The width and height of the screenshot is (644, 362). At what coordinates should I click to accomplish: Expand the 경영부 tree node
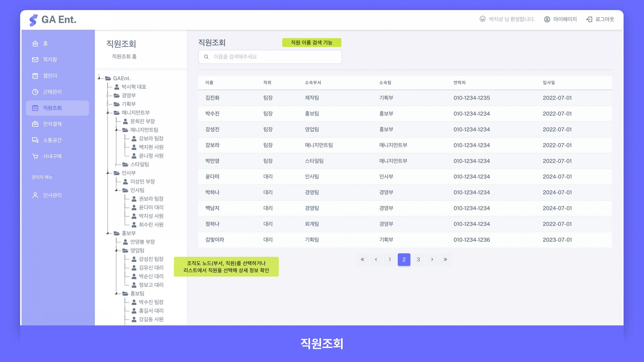[x=108, y=95]
